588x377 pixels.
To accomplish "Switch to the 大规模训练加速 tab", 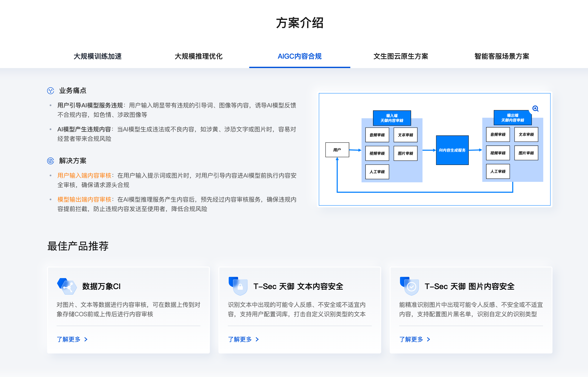I will coord(97,56).
